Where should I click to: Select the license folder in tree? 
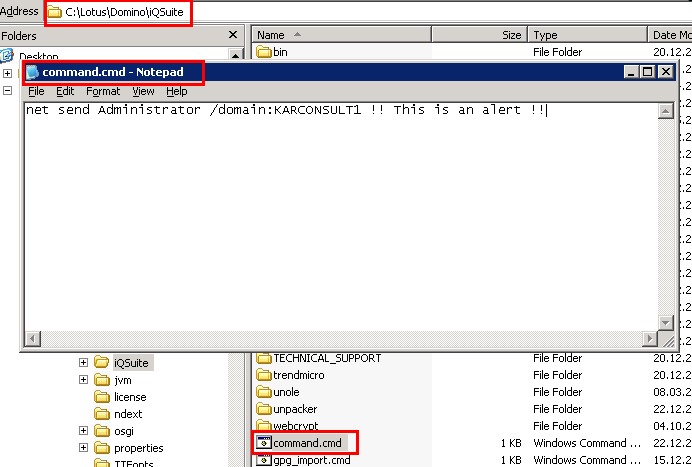[129, 397]
